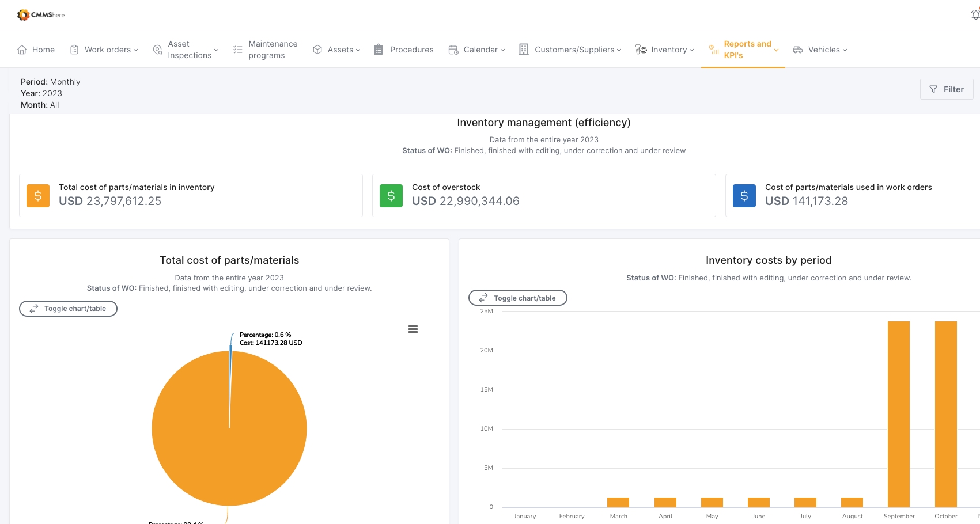Click the September bar in the chart
The width and height of the screenshot is (980, 524).
898,413
